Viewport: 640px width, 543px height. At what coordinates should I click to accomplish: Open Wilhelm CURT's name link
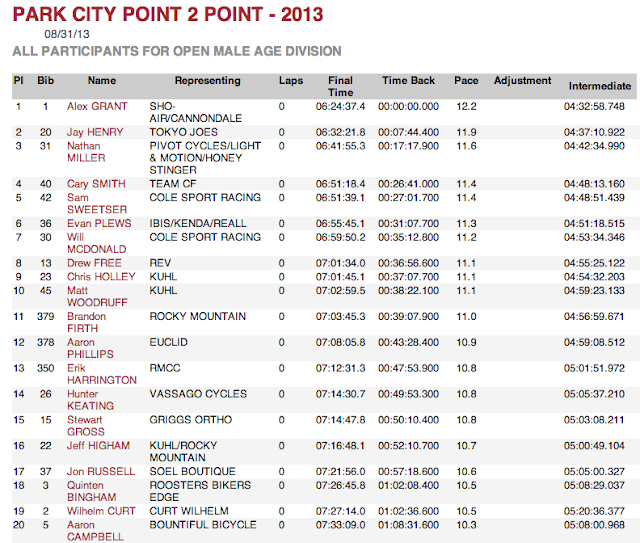101,511
